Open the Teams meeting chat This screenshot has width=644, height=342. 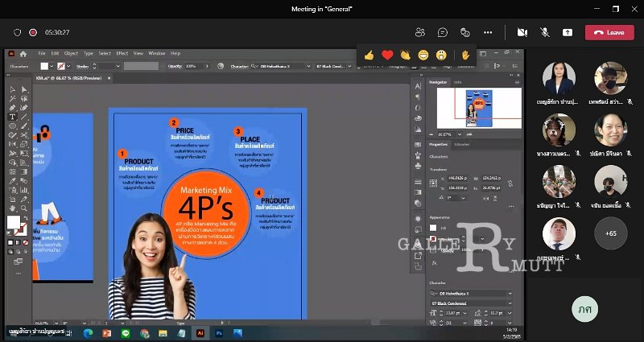442,32
